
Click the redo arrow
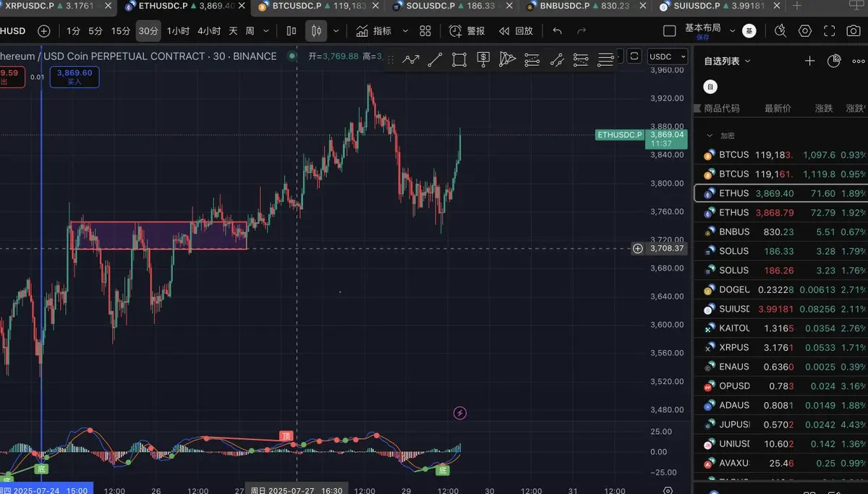click(582, 31)
